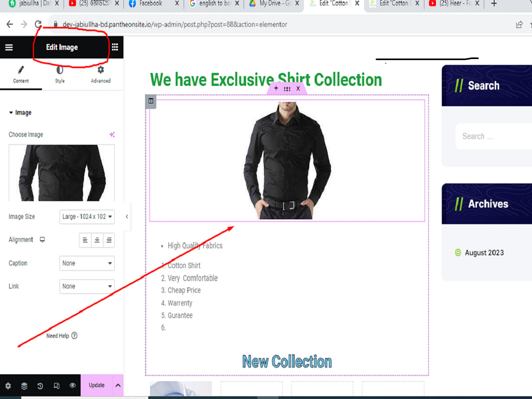Switch to the 'english to ba' Google tab
Image resolution: width=532 pixels, height=399 pixels.
click(214, 4)
